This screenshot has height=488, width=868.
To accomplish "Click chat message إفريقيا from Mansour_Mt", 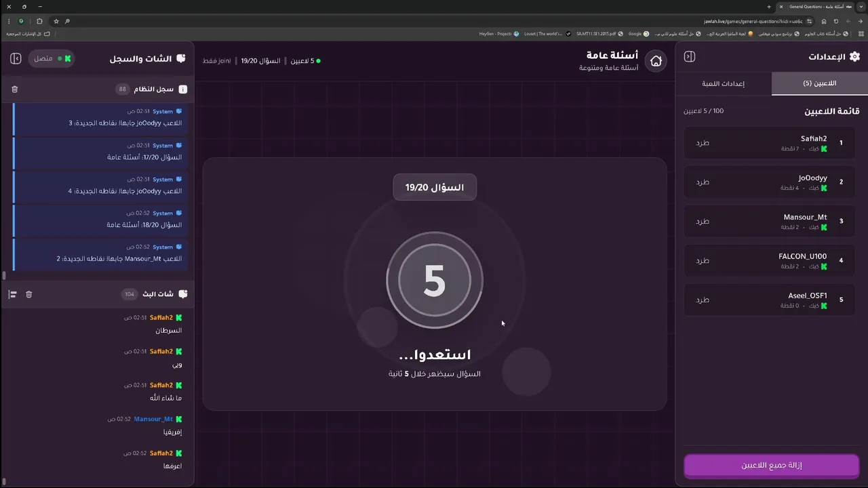I will point(172,432).
